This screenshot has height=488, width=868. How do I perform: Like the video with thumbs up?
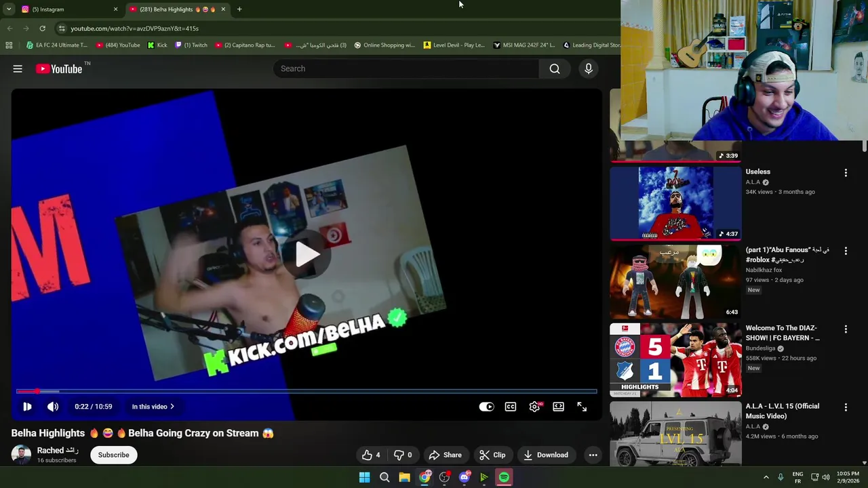coord(371,455)
